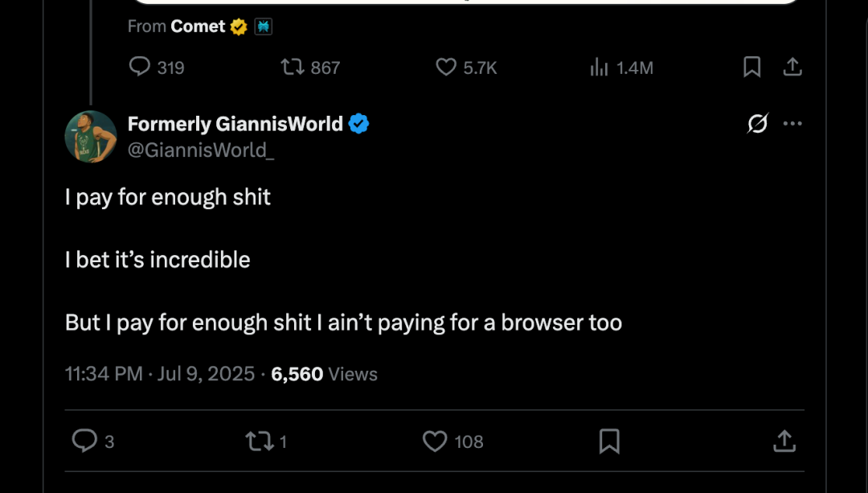Image resolution: width=868 pixels, height=493 pixels.
Task: Click the 11:34 PM Jul 9, 2025 timestamp
Action: pos(159,374)
